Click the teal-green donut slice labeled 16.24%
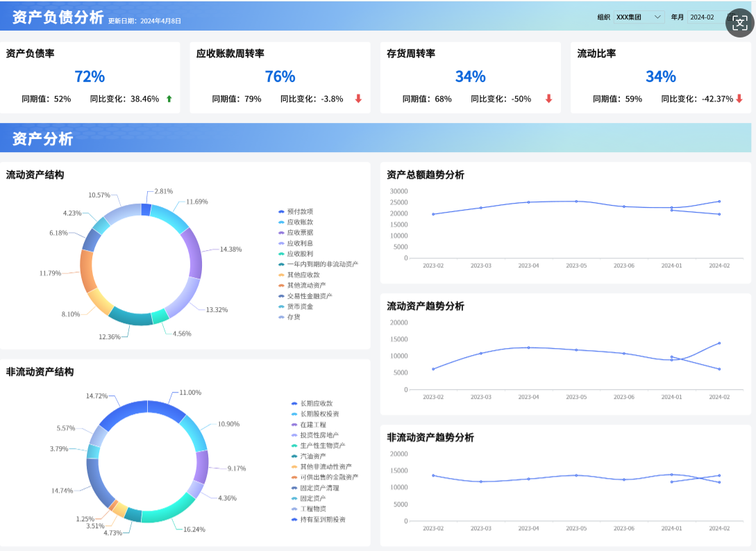 [169, 511]
